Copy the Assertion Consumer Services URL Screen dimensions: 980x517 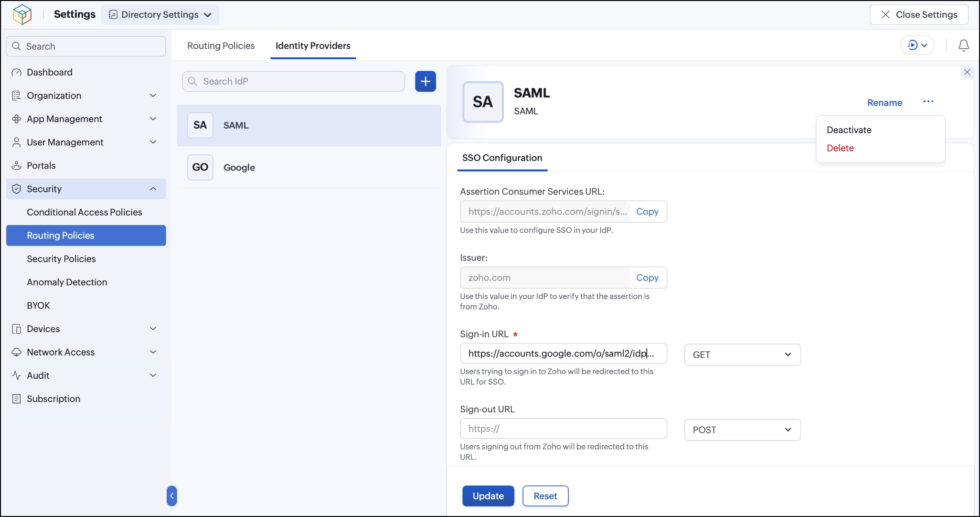tap(647, 212)
